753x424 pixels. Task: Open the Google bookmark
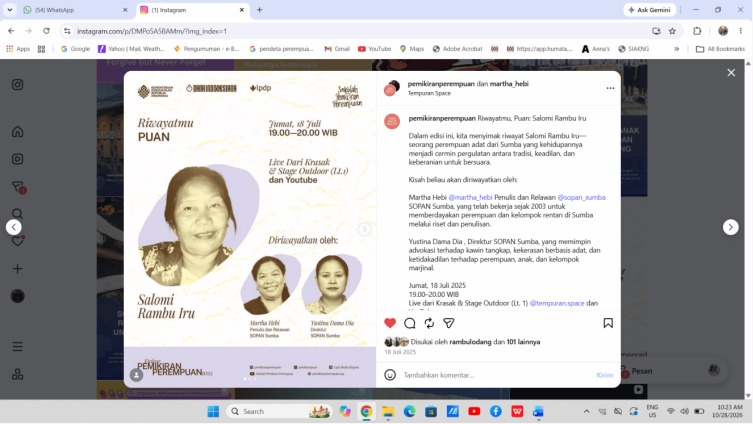point(75,48)
